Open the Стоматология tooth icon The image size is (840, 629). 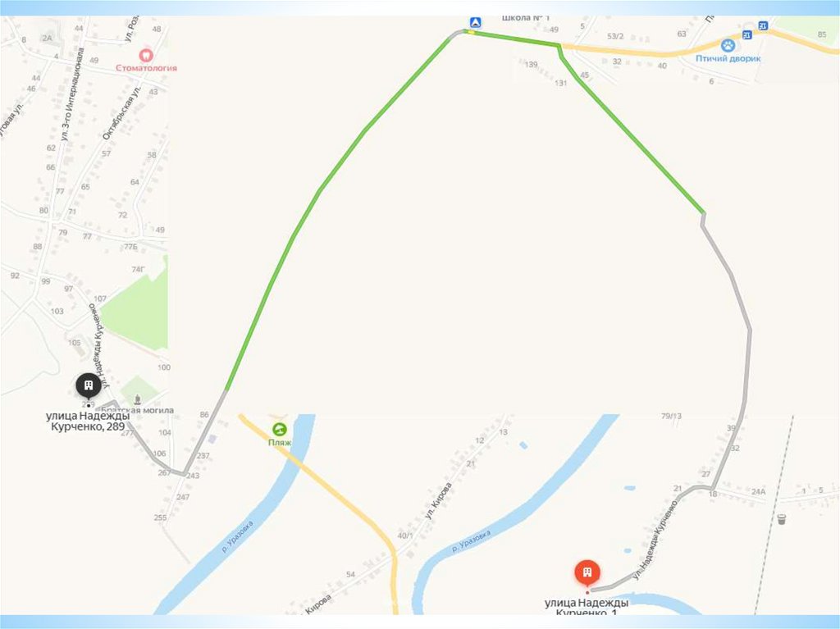click(146, 55)
